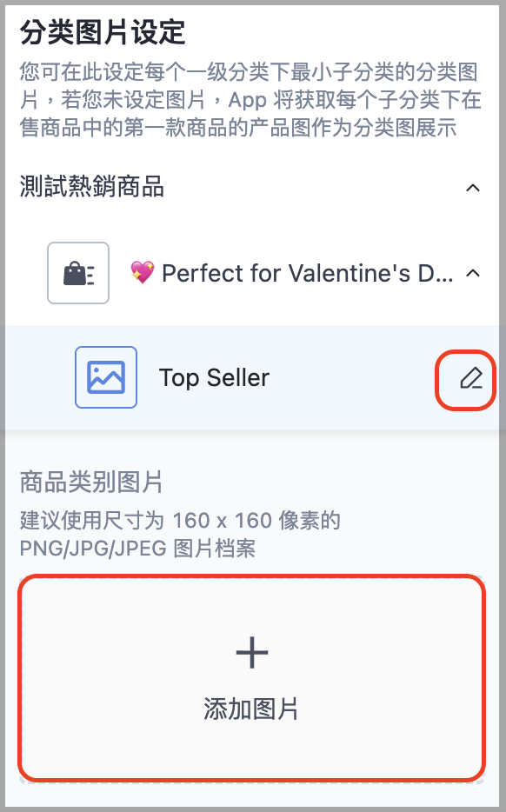Click the 商品类别图片 section title

coord(91,483)
